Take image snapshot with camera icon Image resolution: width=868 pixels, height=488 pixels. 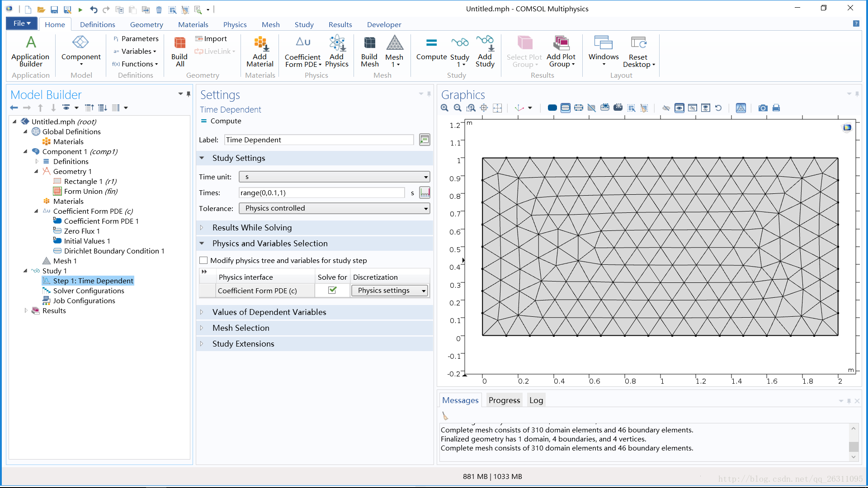[x=763, y=108]
